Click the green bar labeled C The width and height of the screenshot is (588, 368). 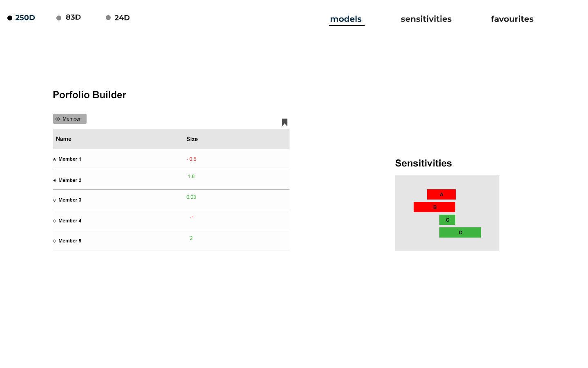[x=447, y=220]
